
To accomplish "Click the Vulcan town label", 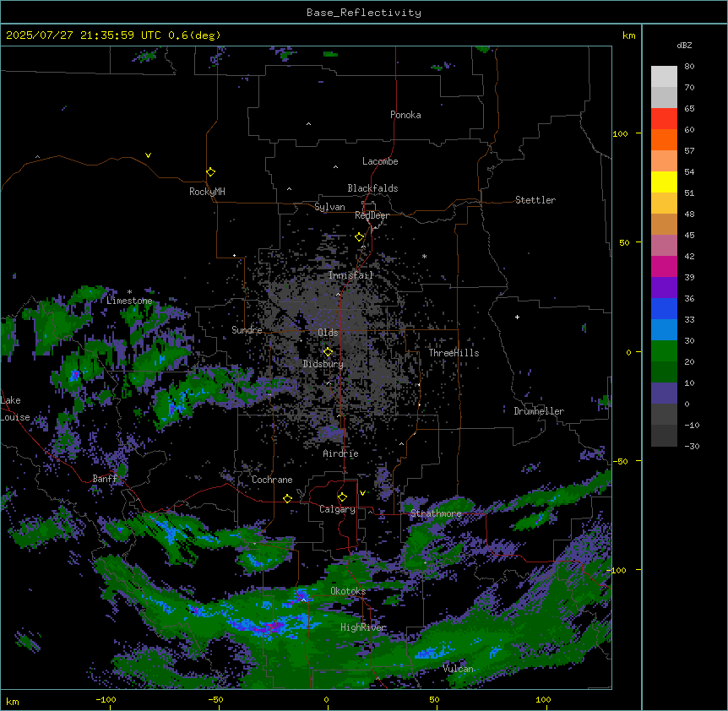I will pos(459,669).
